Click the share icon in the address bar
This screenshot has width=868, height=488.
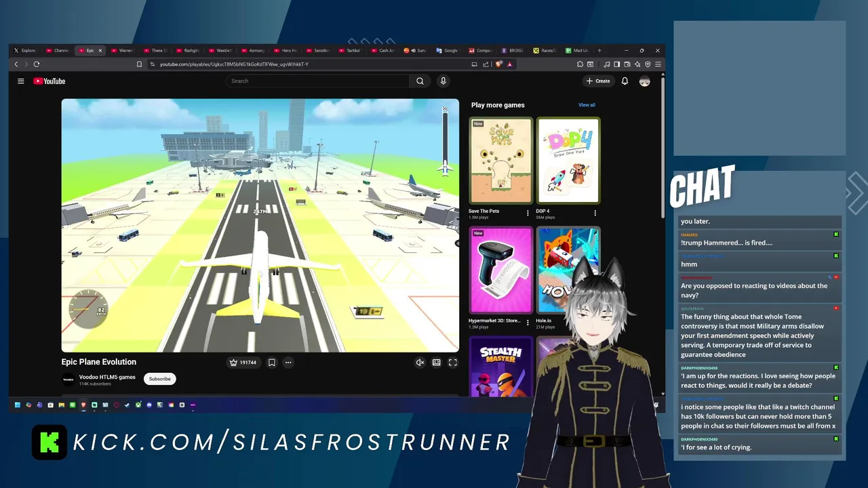486,64
